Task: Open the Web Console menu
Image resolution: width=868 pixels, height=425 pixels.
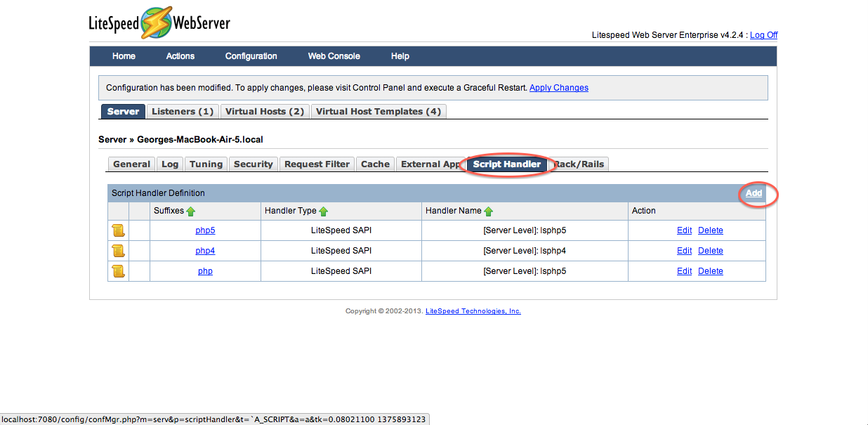Action: click(x=334, y=56)
